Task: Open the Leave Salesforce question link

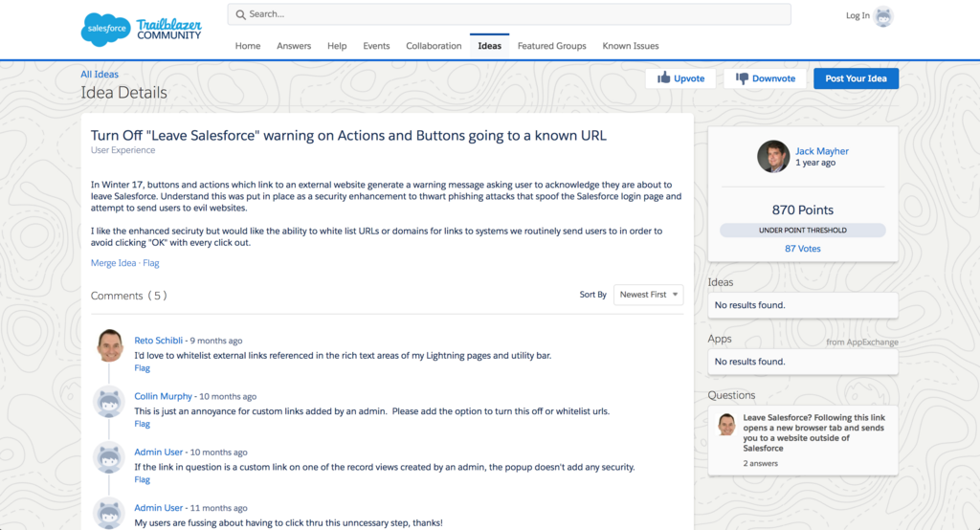Action: 813,432
